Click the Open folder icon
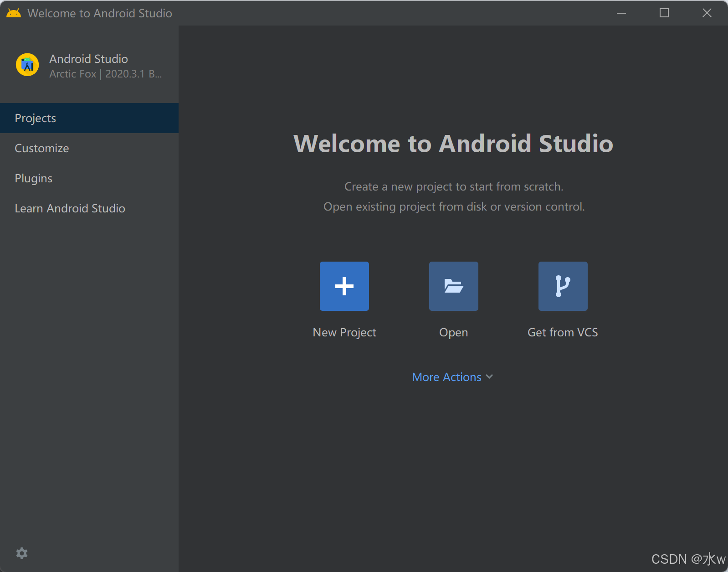728x572 pixels. point(454,286)
